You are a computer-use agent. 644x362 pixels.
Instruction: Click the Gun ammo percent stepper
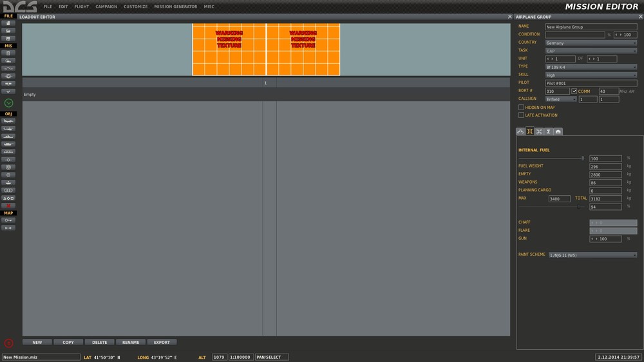[x=594, y=239]
